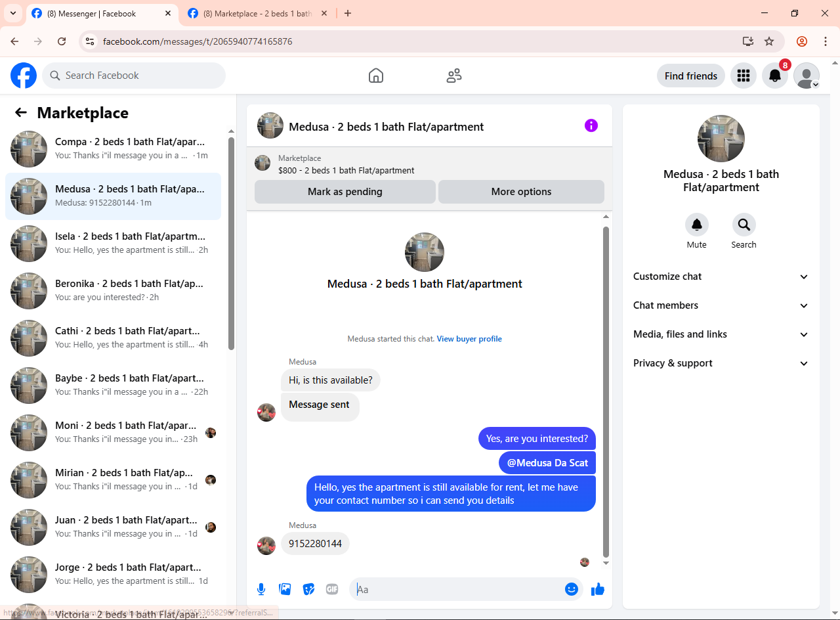Open the Isela conversation

(x=113, y=244)
